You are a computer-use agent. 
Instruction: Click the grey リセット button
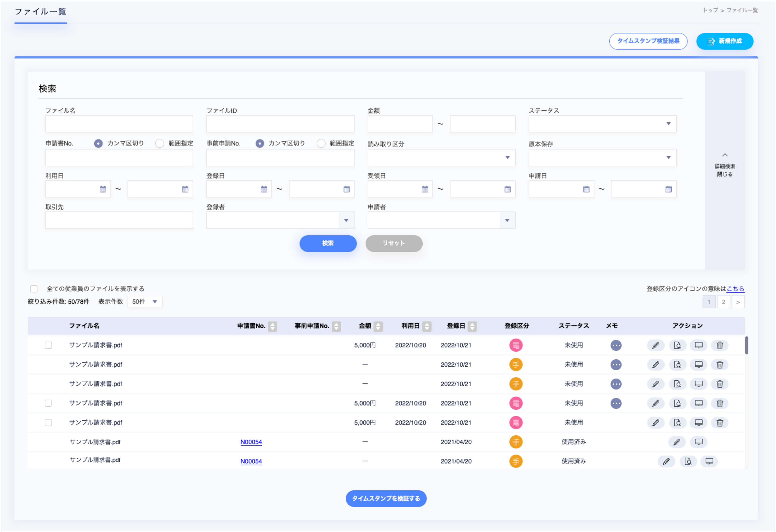point(394,243)
